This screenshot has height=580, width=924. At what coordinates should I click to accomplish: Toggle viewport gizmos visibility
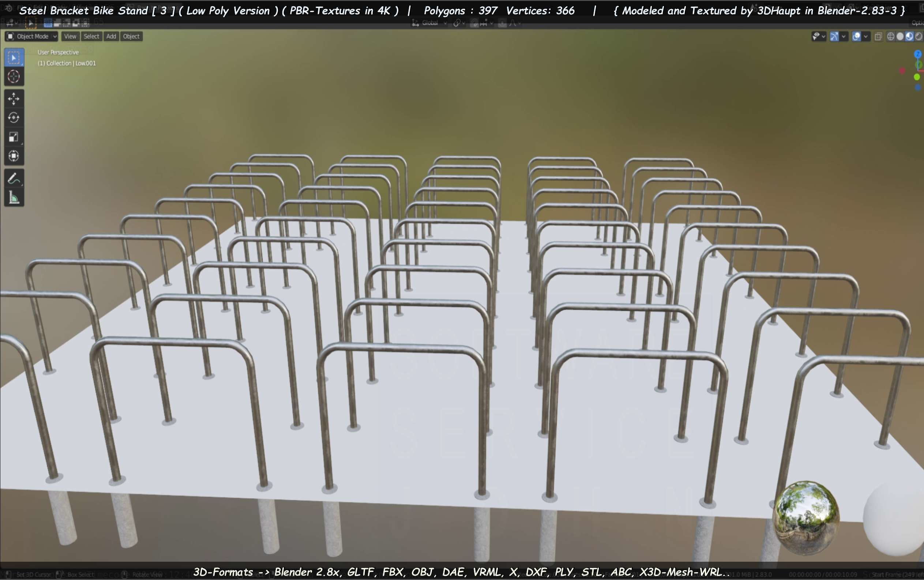click(834, 37)
